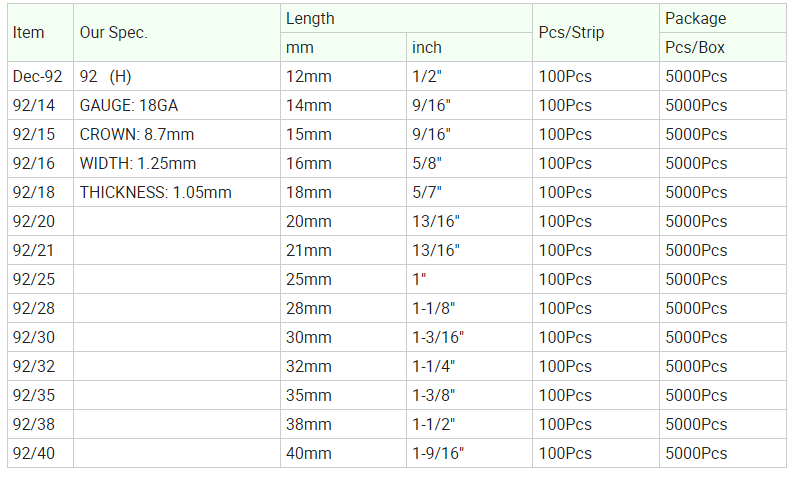Screen dimensions: 799x483
Task: Click the Item column header
Action: [x=40, y=33]
